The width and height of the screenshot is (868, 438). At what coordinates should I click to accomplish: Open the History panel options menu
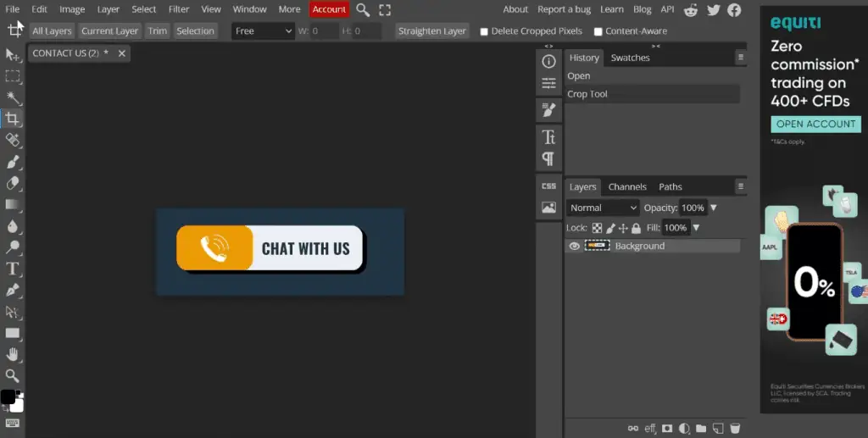741,58
